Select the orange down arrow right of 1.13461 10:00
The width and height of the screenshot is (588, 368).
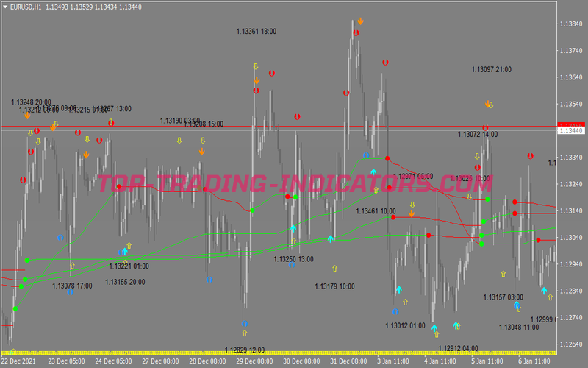coord(412,213)
